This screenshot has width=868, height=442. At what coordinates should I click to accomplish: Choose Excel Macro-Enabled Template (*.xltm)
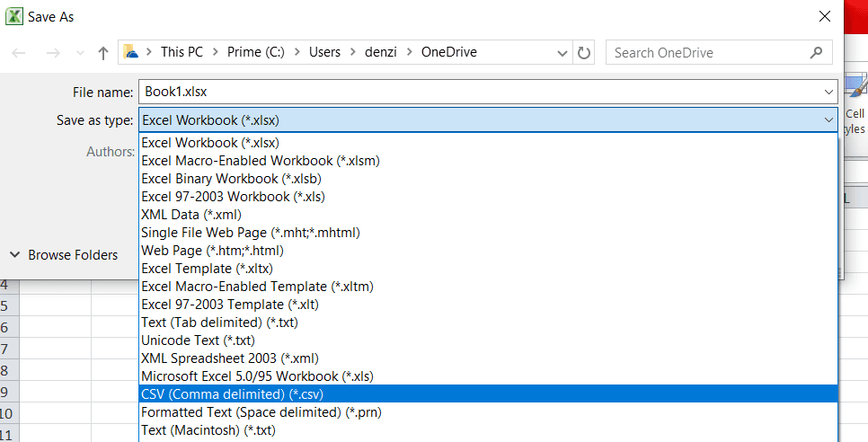tap(489, 287)
